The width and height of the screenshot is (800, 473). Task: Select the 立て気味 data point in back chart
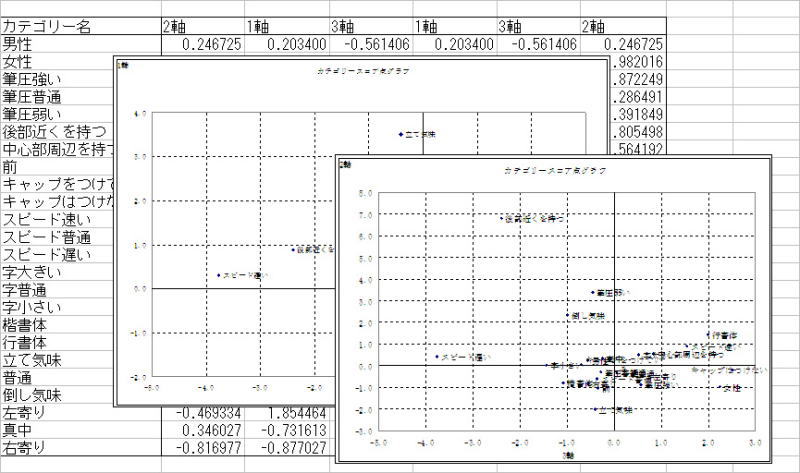400,134
